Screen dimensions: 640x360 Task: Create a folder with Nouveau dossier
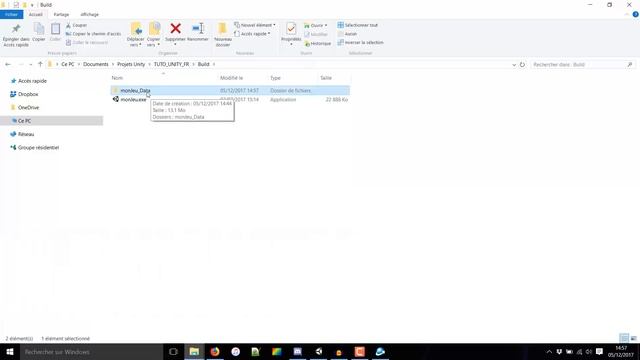tap(223, 34)
